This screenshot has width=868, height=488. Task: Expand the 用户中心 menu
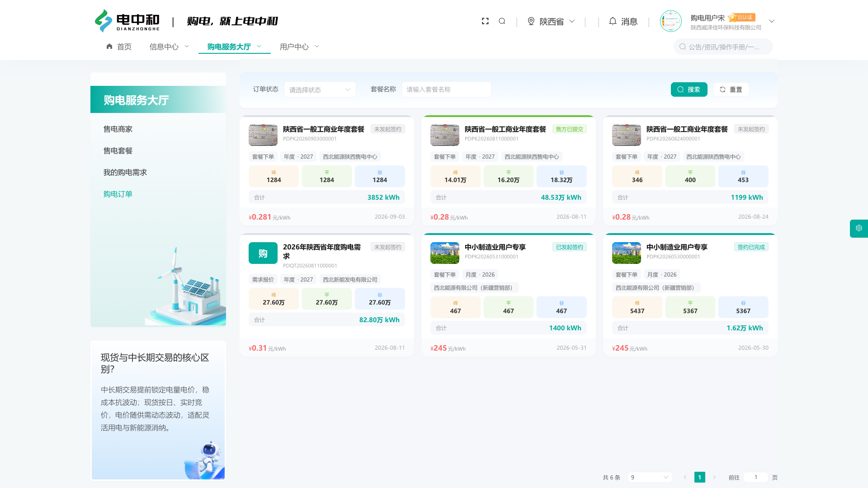point(299,47)
